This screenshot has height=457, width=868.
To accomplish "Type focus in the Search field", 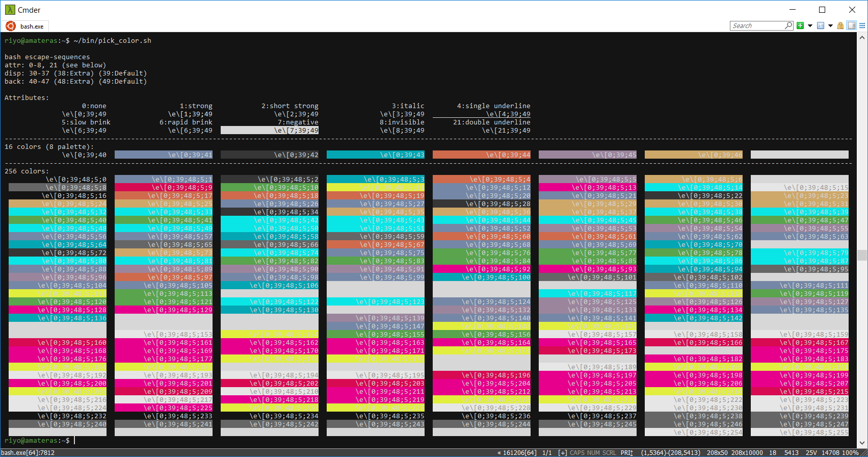I will [x=757, y=26].
